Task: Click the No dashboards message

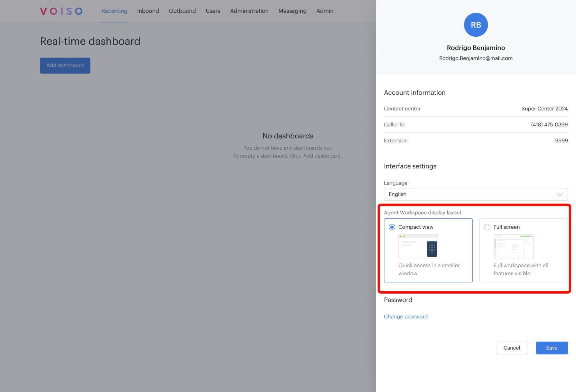Action: coord(288,136)
